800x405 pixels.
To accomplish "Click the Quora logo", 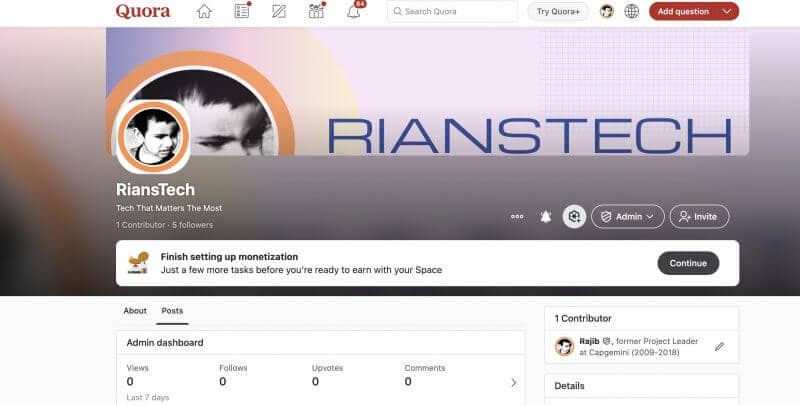I will [143, 11].
